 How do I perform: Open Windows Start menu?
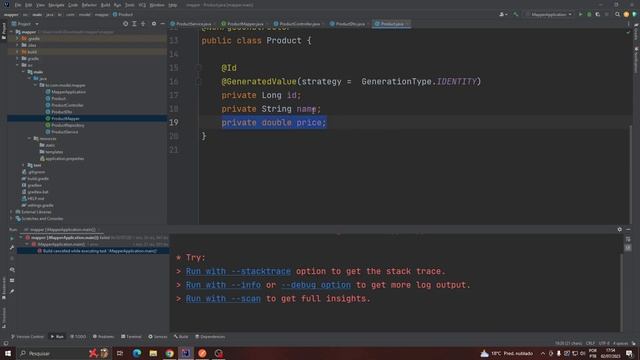pyautogui.click(x=8, y=353)
